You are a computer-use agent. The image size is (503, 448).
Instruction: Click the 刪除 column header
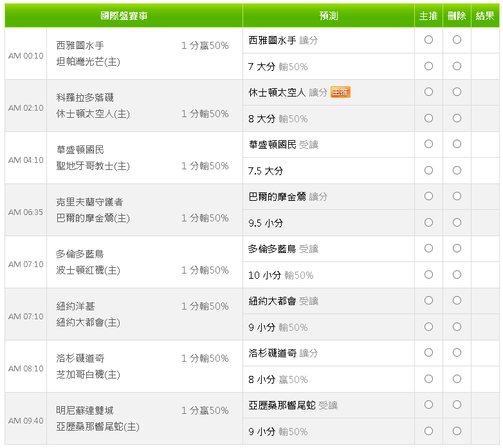click(x=457, y=15)
